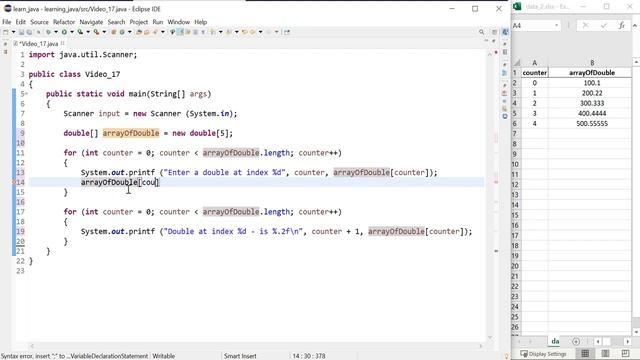Click Excel cell containing 300.333

(x=592, y=103)
